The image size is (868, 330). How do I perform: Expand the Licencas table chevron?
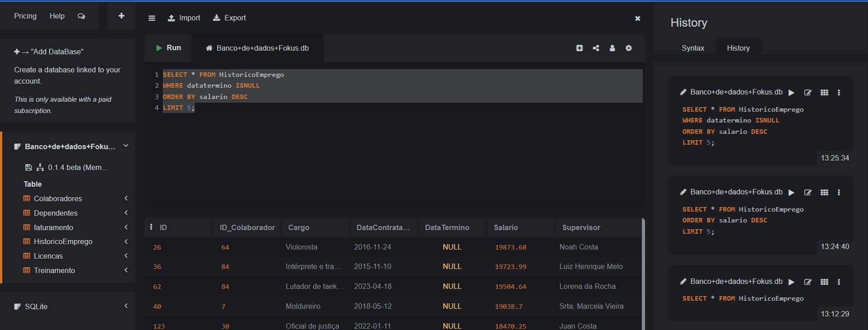pos(126,255)
